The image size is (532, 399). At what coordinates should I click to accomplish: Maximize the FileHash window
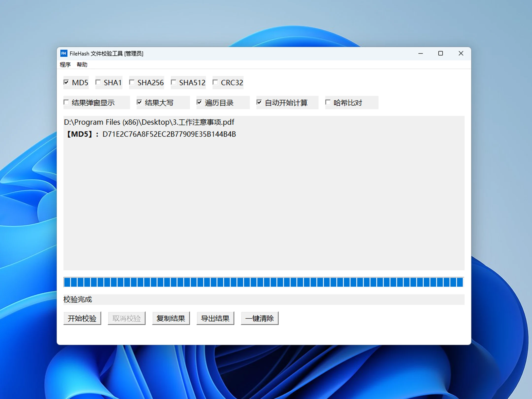point(441,53)
